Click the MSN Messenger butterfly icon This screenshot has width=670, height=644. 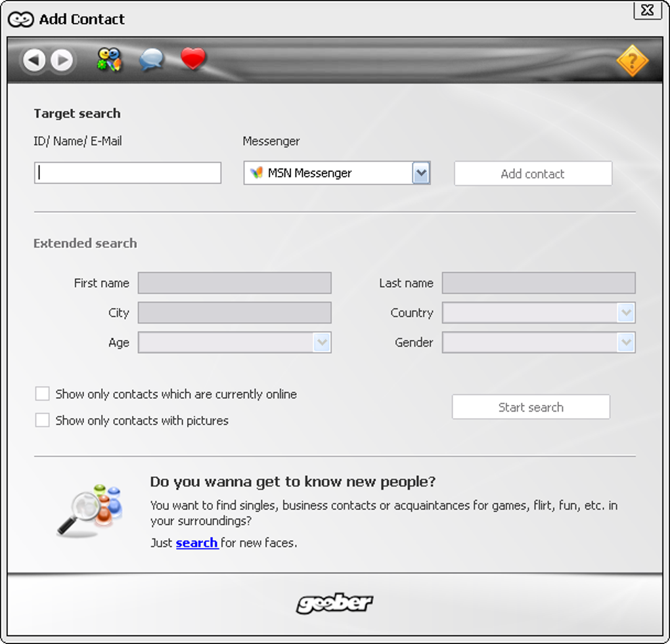pos(256,173)
